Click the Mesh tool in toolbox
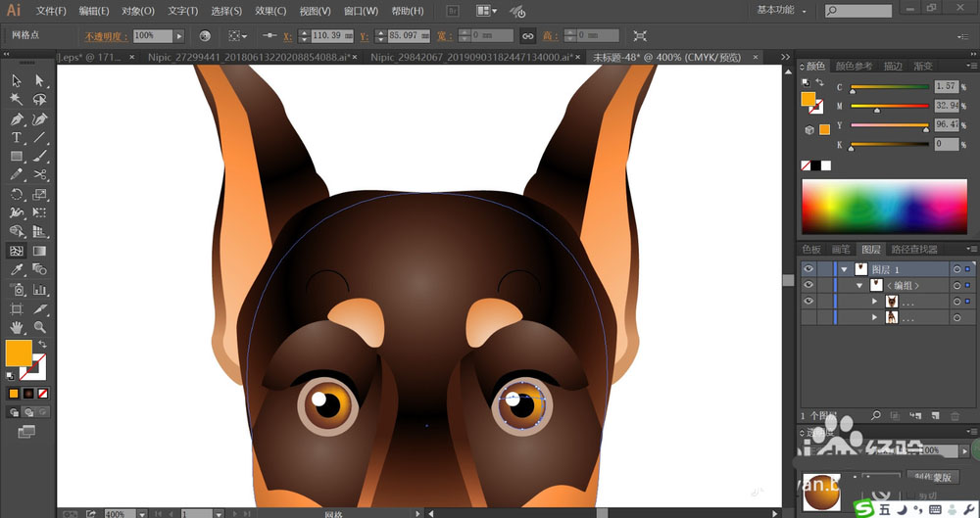Image resolution: width=980 pixels, height=518 pixels. pyautogui.click(x=17, y=251)
